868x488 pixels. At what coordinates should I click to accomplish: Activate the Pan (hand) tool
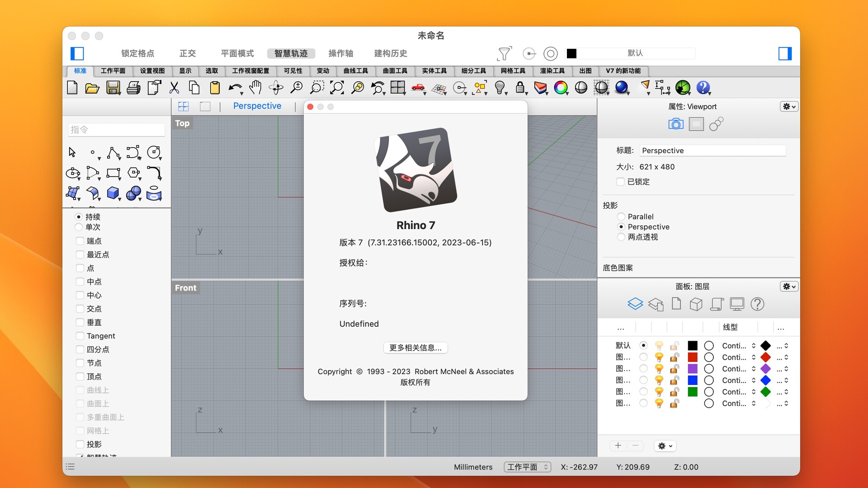pyautogui.click(x=255, y=87)
